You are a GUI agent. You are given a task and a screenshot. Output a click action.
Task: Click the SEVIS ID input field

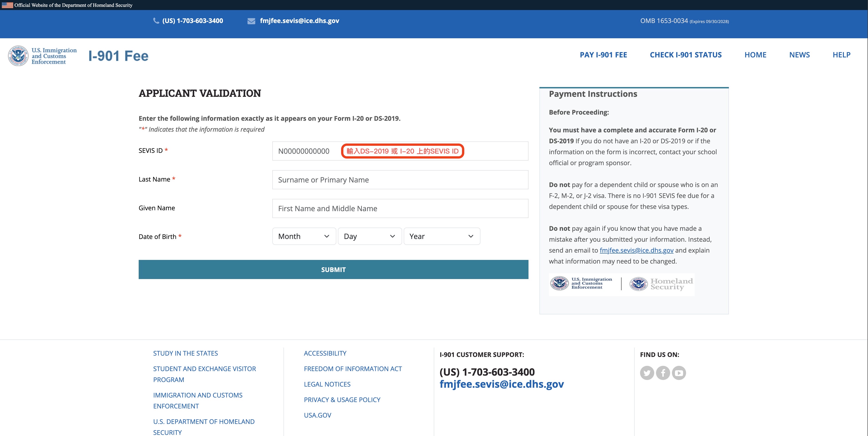pyautogui.click(x=400, y=151)
